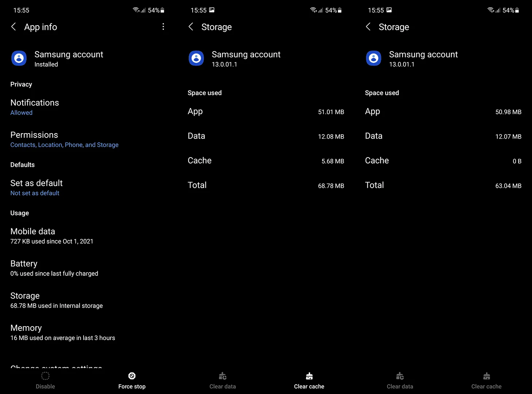Tap the 'Privacy' section header
This screenshot has height=394, width=532.
(21, 84)
